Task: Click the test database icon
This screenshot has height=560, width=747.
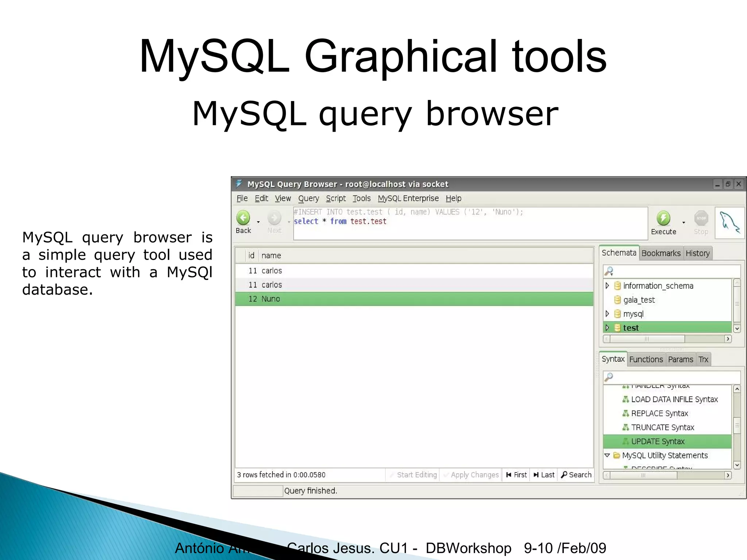Action: tap(618, 328)
